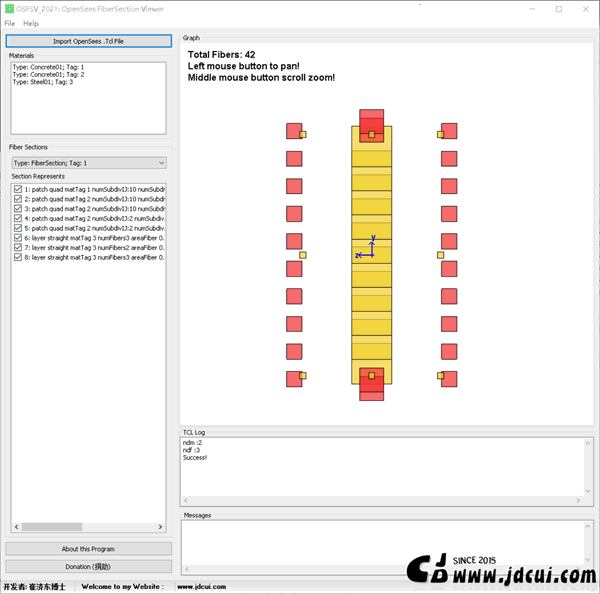
Task: Click the TCL Log scroll up arrow
Action: point(587,443)
